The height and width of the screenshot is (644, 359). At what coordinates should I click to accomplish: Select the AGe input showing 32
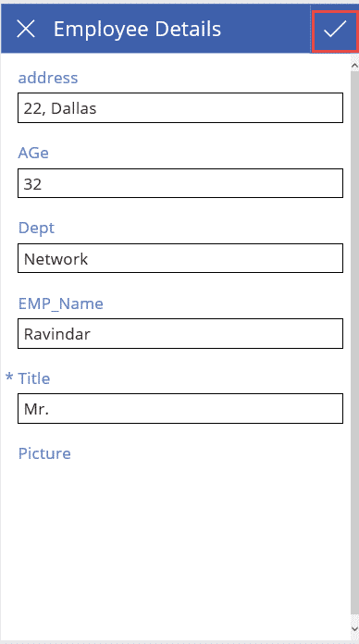pos(180,183)
